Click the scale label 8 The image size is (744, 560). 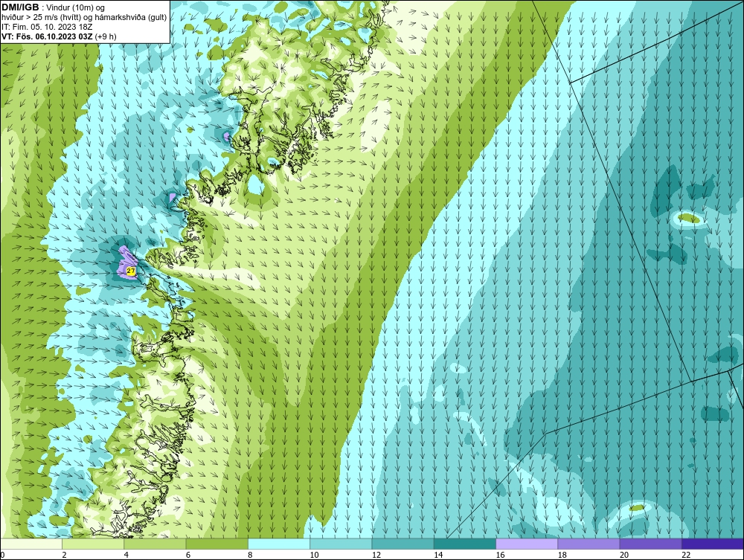[250, 556]
